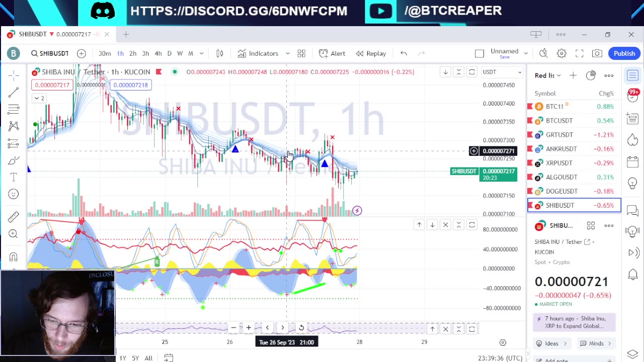Expand the timeframe dropdown arrow
644x362 pixels.
[x=201, y=53]
